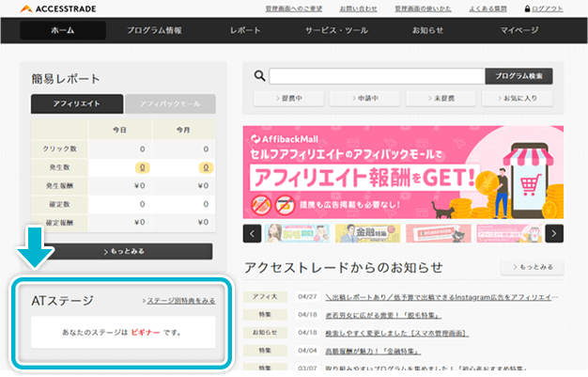Select the 脱毛 banner thumbnail
Screen dimensions: 588x377
tap(298, 233)
